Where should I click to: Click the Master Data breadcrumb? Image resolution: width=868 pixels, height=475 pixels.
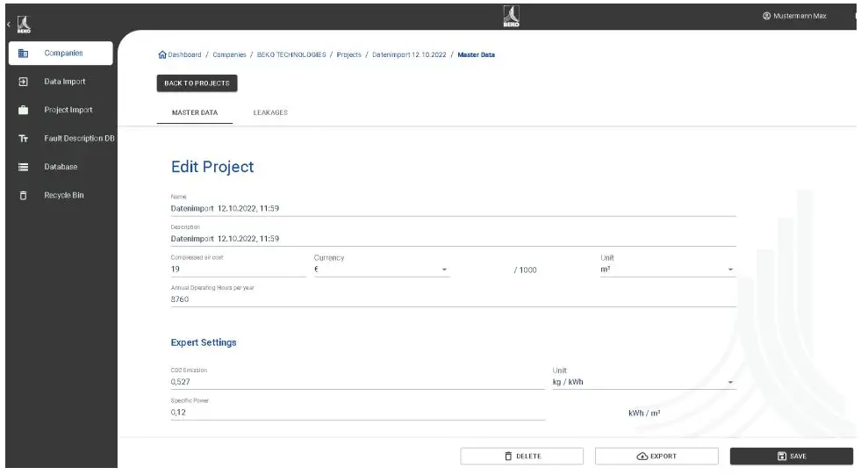[x=476, y=54]
